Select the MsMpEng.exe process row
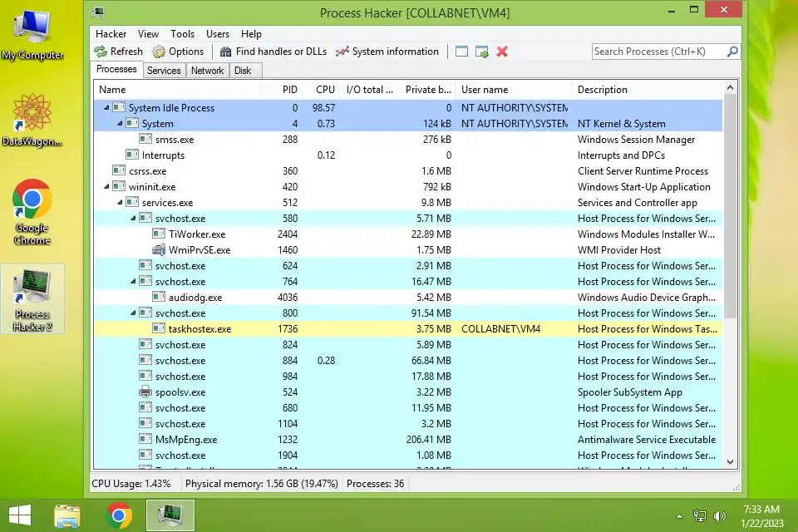The height and width of the screenshot is (532, 798). point(408,440)
